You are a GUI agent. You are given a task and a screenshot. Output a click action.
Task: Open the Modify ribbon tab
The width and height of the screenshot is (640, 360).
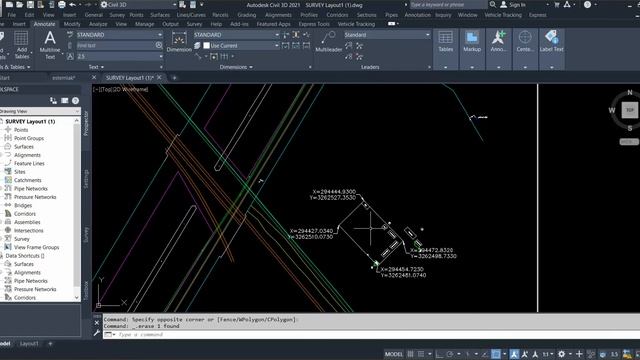click(x=72, y=24)
